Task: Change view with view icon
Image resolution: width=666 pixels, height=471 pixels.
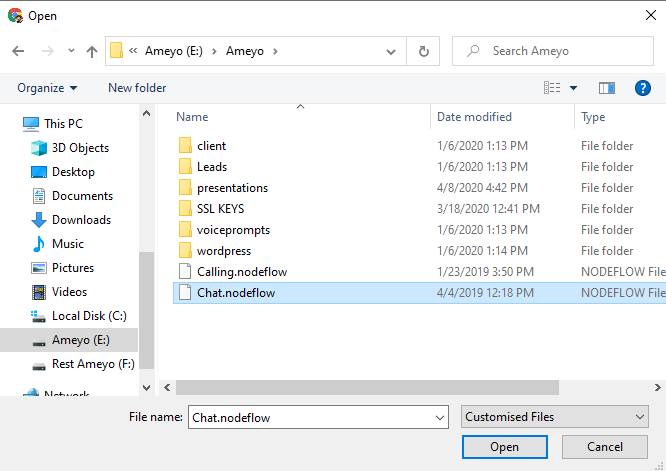Action: click(x=552, y=88)
